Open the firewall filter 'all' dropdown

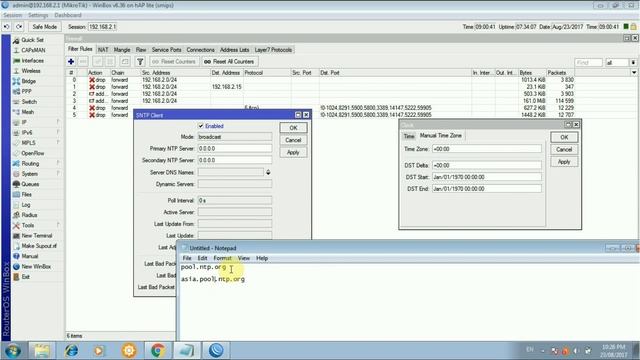pyautogui.click(x=633, y=62)
